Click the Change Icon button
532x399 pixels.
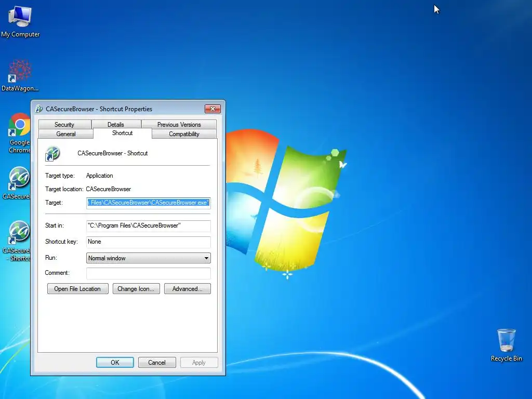click(136, 289)
